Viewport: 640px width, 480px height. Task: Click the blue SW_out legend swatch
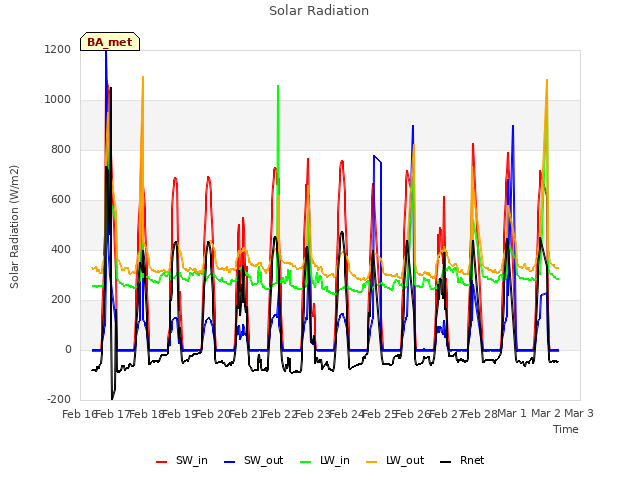point(230,462)
